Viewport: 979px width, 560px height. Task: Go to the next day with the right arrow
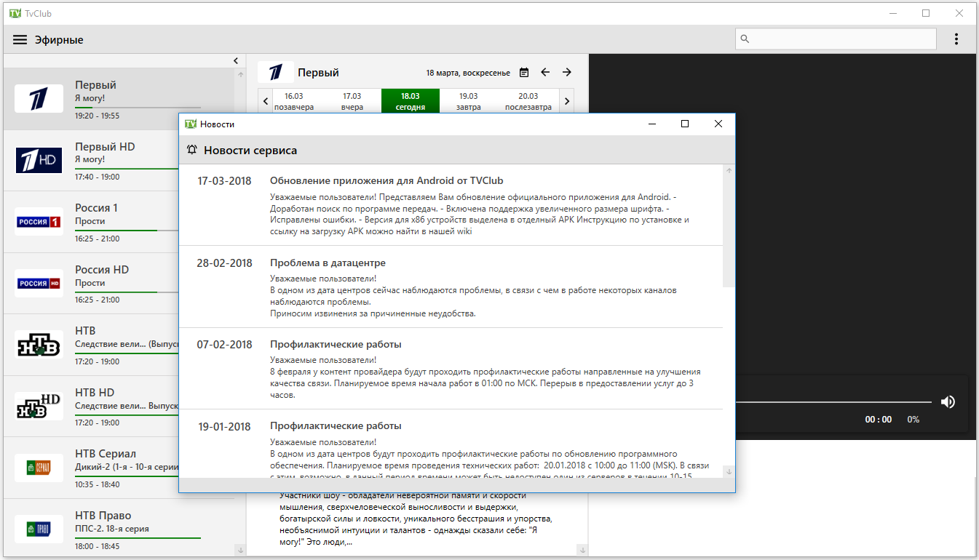(567, 73)
